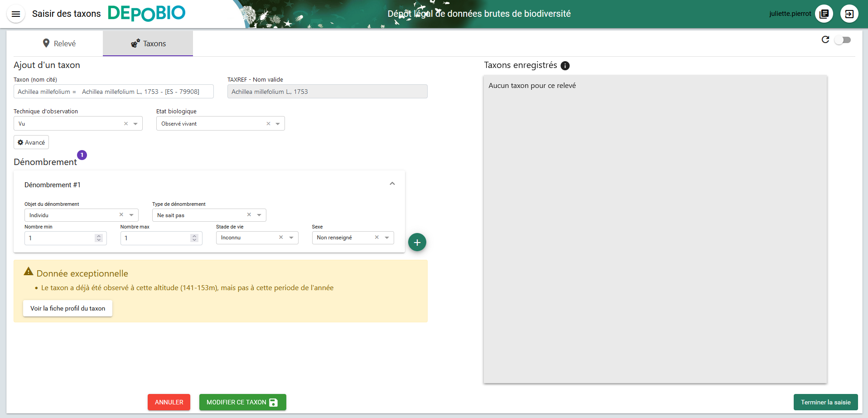
Task: Clear the Objet du dénombrement value
Action: (121, 215)
